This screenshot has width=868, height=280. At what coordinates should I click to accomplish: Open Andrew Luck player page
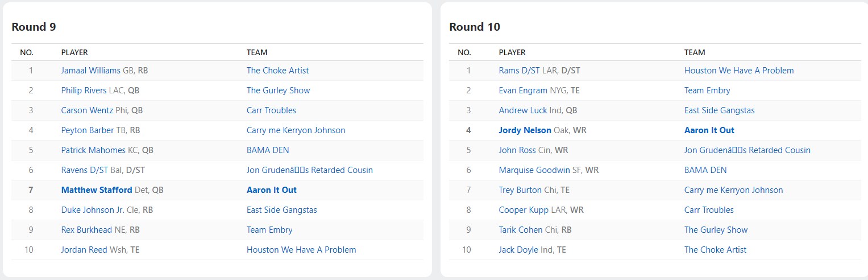coord(523,110)
